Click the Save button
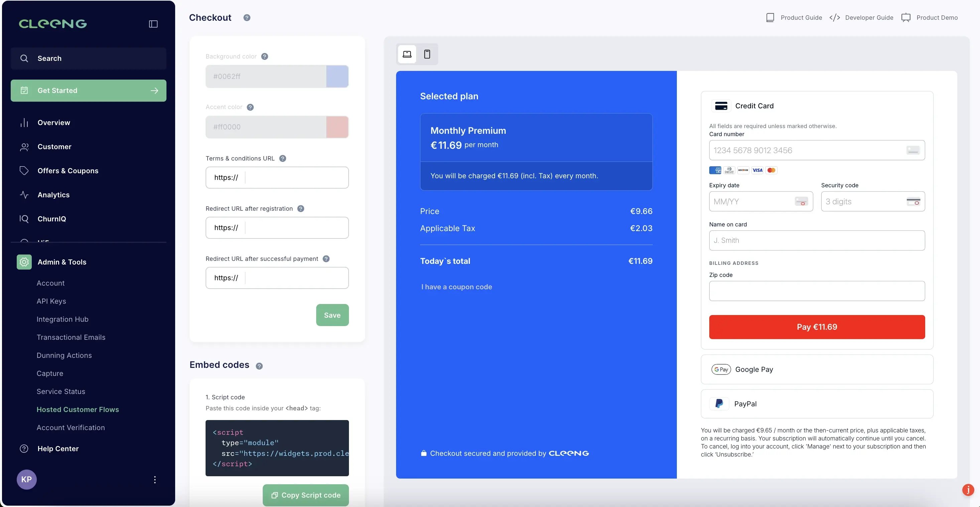The image size is (980, 507). coord(333,315)
